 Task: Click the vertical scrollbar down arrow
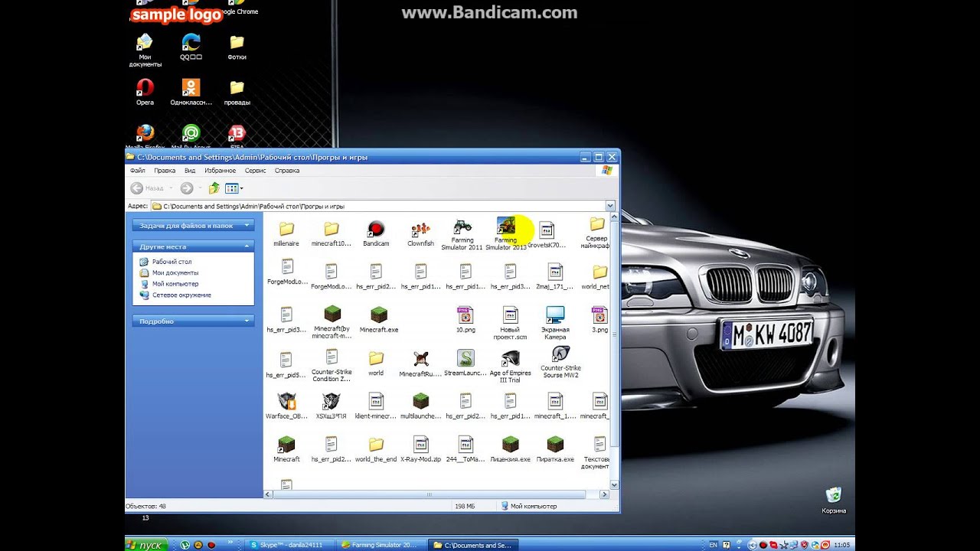point(614,485)
